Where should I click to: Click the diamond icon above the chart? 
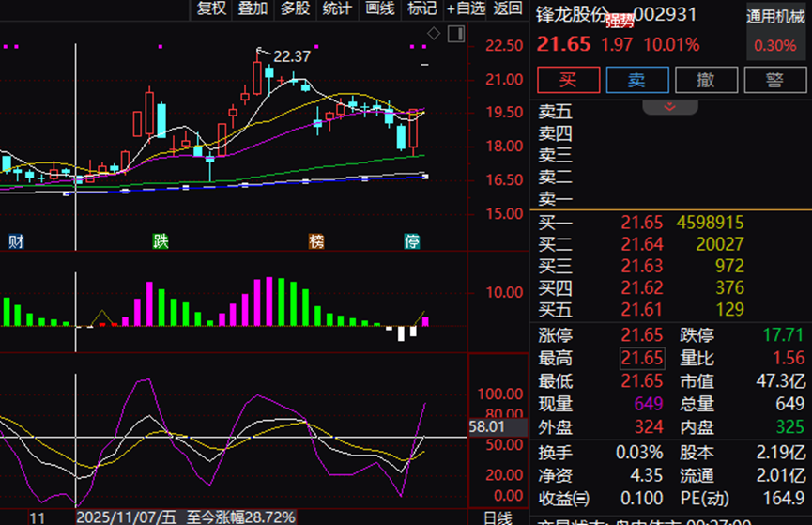click(x=434, y=34)
